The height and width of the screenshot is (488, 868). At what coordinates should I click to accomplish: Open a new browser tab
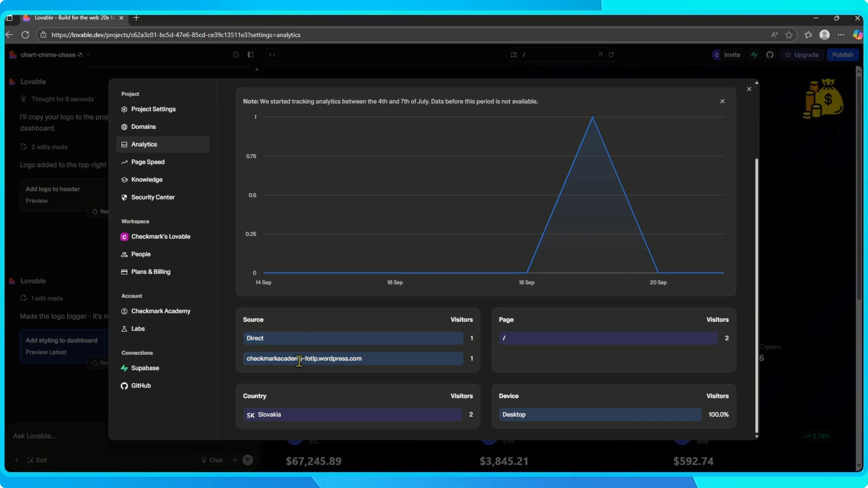(x=136, y=18)
